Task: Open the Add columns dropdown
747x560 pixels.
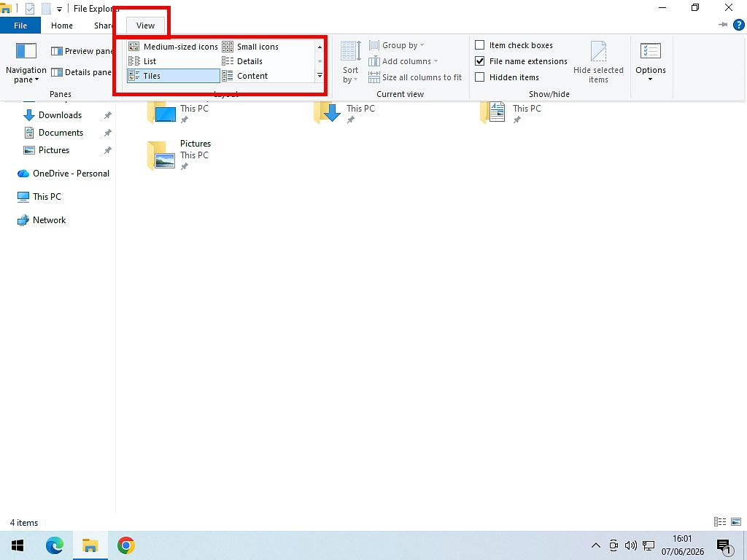Action: click(403, 61)
